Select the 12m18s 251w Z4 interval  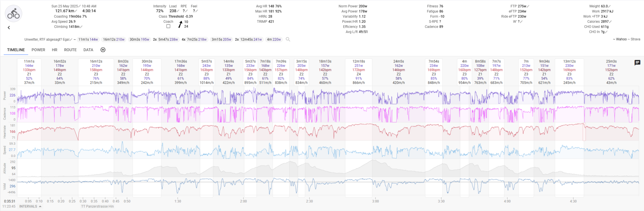point(358,72)
